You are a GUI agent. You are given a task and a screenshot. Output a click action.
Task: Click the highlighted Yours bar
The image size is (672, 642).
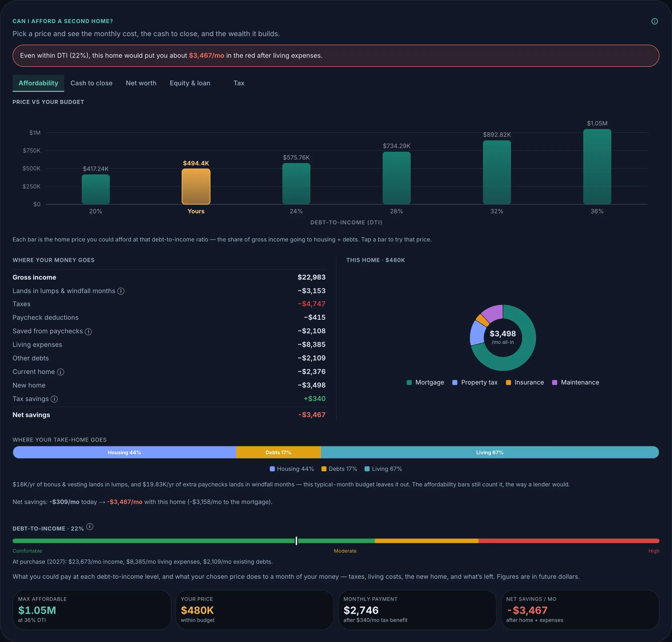196,186
